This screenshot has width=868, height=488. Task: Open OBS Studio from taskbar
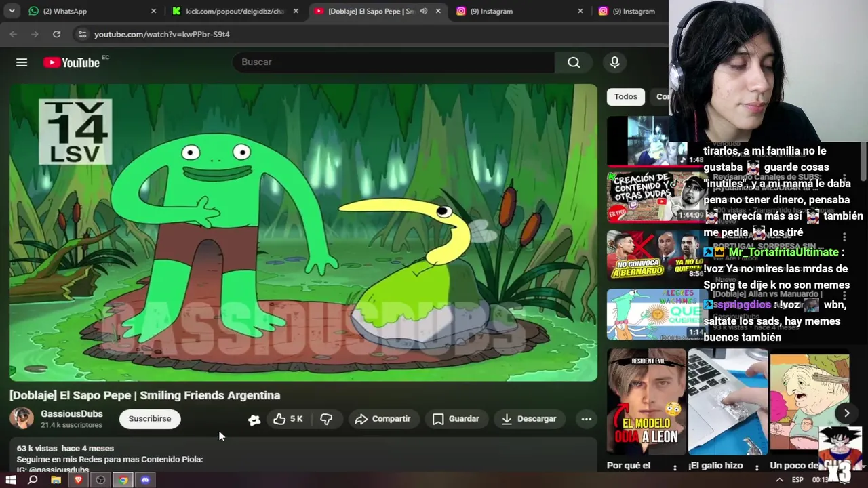pyautogui.click(x=100, y=480)
